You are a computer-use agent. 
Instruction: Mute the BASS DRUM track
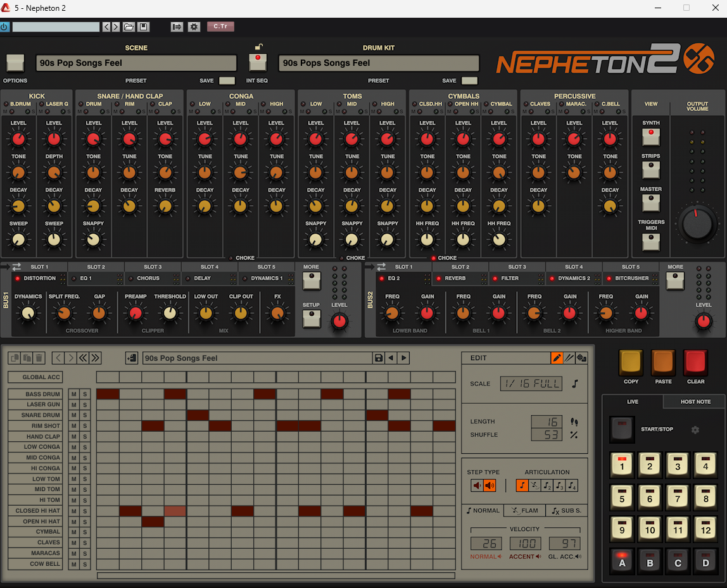(x=73, y=394)
